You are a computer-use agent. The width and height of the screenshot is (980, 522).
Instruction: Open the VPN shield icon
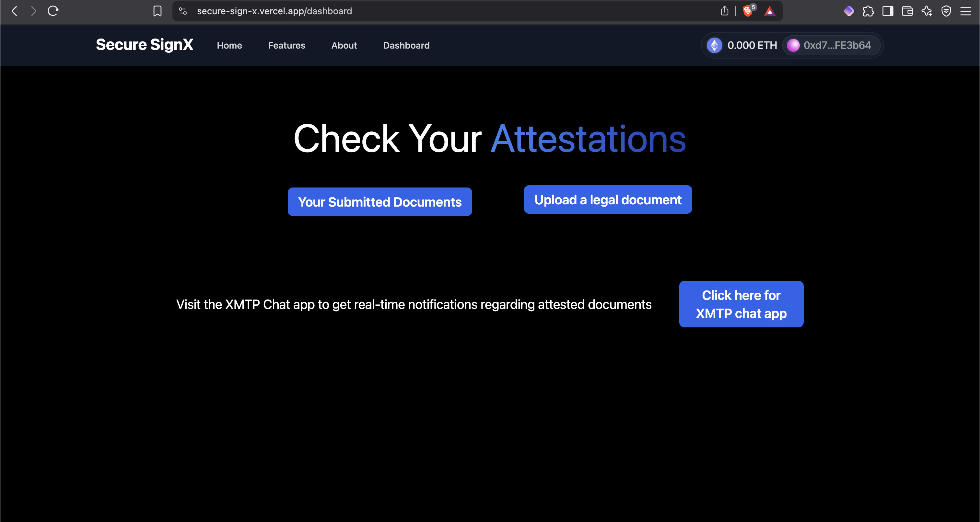pyautogui.click(x=946, y=11)
